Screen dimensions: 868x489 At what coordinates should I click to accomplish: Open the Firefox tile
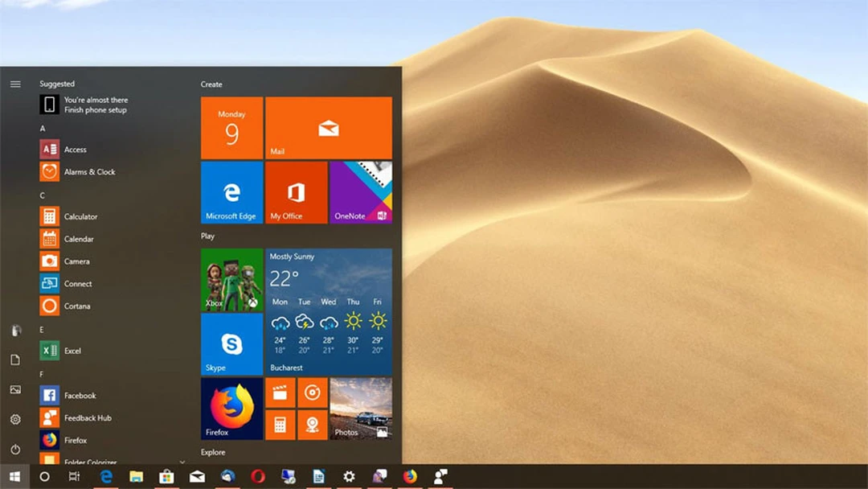pyautogui.click(x=231, y=409)
